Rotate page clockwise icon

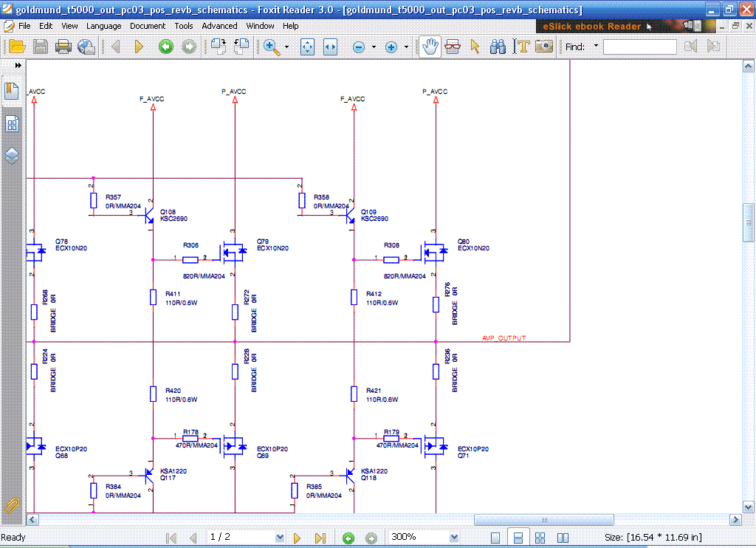coord(219,47)
